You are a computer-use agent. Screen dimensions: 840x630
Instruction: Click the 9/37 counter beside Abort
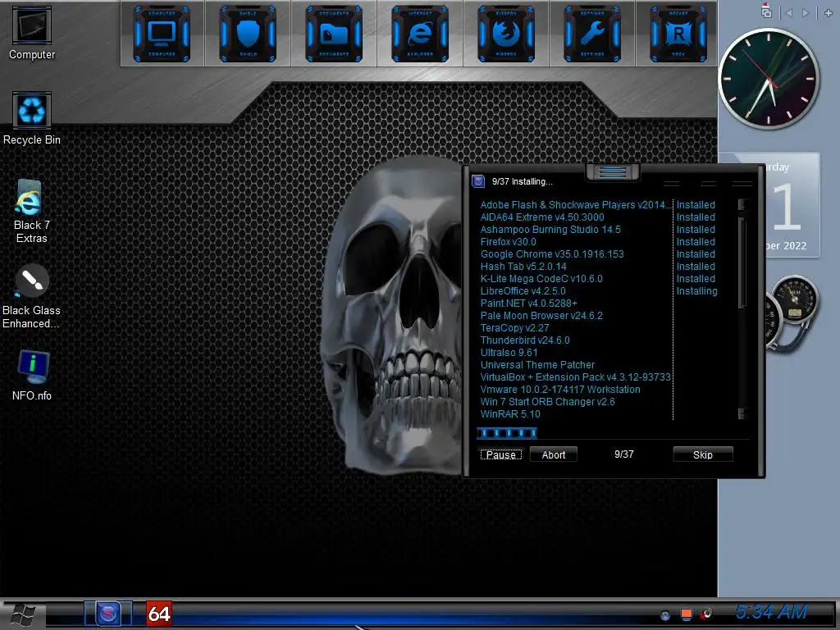623,454
